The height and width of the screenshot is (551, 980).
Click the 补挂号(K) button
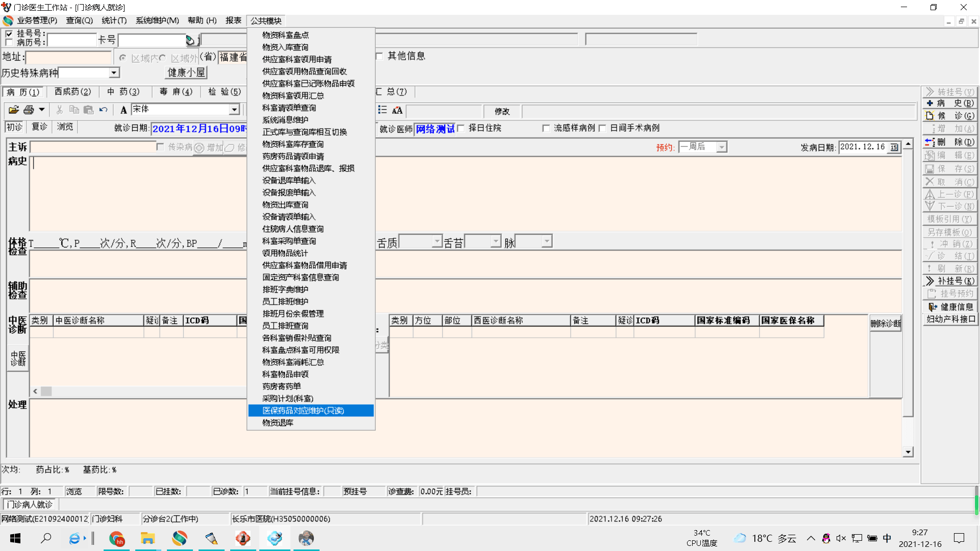[x=950, y=281]
